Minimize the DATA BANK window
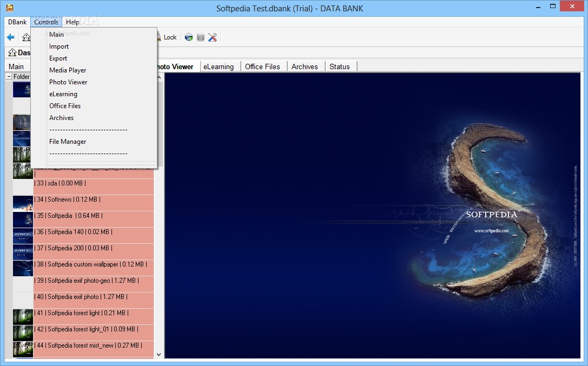Image resolution: width=588 pixels, height=366 pixels. (x=538, y=6)
